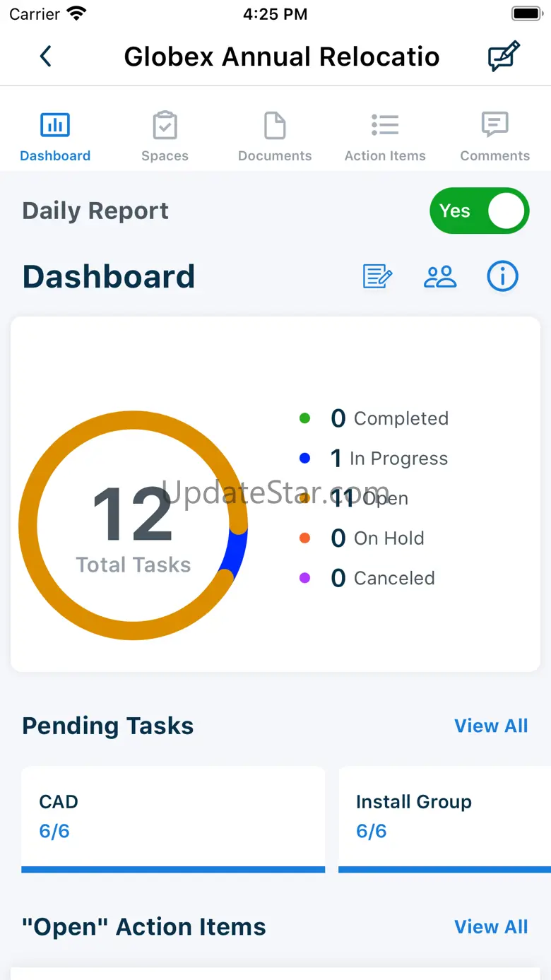
Task: Toggle the Daily Report switch off
Action: (479, 211)
